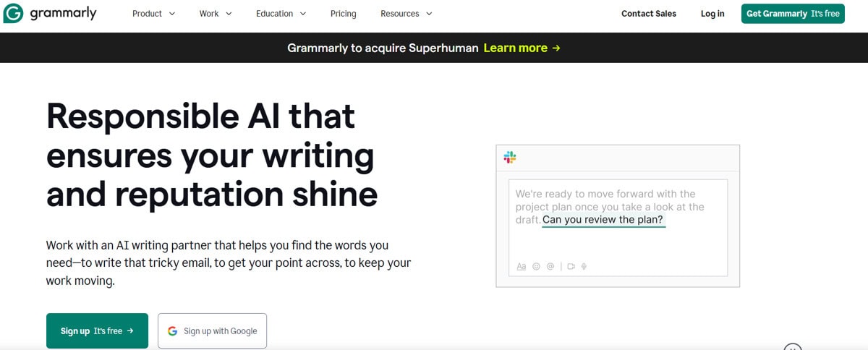Click the Google logo on the sign-up button

click(x=172, y=331)
